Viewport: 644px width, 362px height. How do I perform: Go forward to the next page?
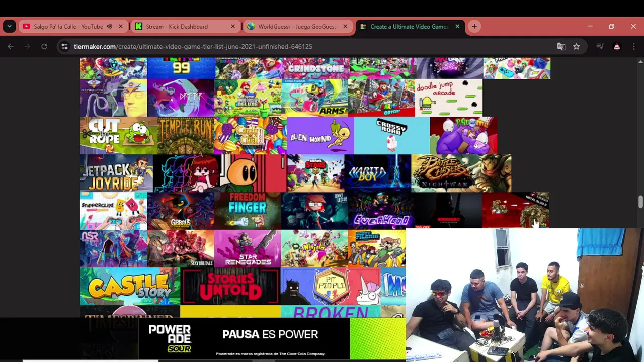(28, 46)
